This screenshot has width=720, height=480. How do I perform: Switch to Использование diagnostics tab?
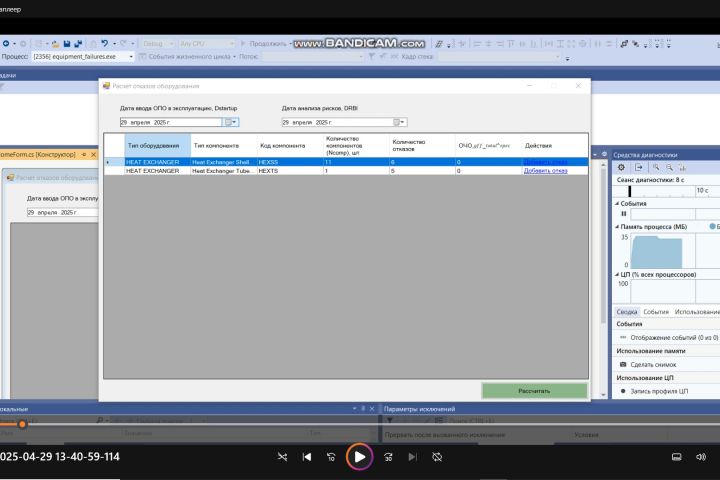coord(697,312)
